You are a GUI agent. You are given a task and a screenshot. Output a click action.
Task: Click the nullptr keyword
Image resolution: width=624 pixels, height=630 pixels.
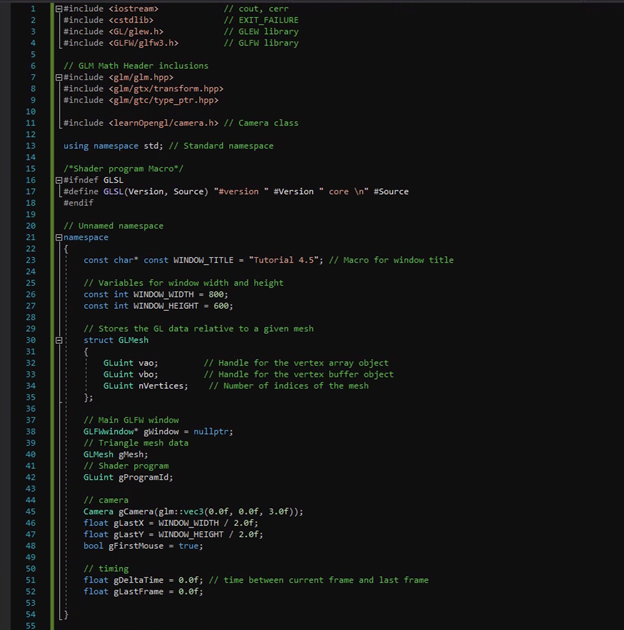tap(211, 432)
